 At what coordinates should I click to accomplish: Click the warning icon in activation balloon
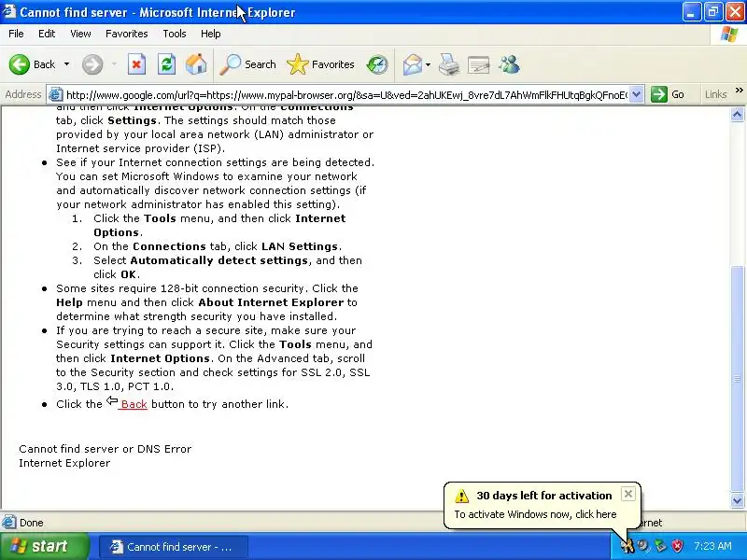pos(461,496)
